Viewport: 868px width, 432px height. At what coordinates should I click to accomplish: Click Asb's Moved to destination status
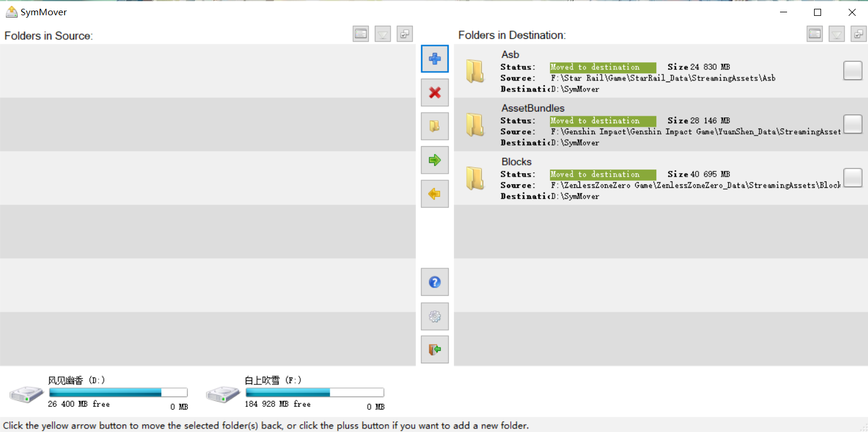pyautogui.click(x=603, y=67)
